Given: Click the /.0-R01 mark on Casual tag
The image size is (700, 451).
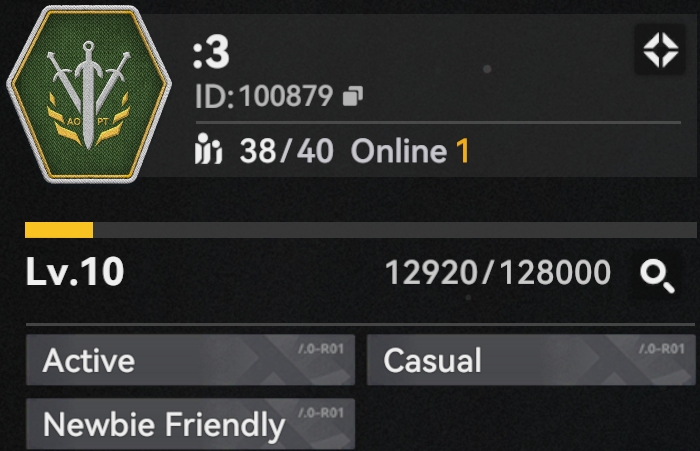Looking at the screenshot, I should tap(662, 349).
